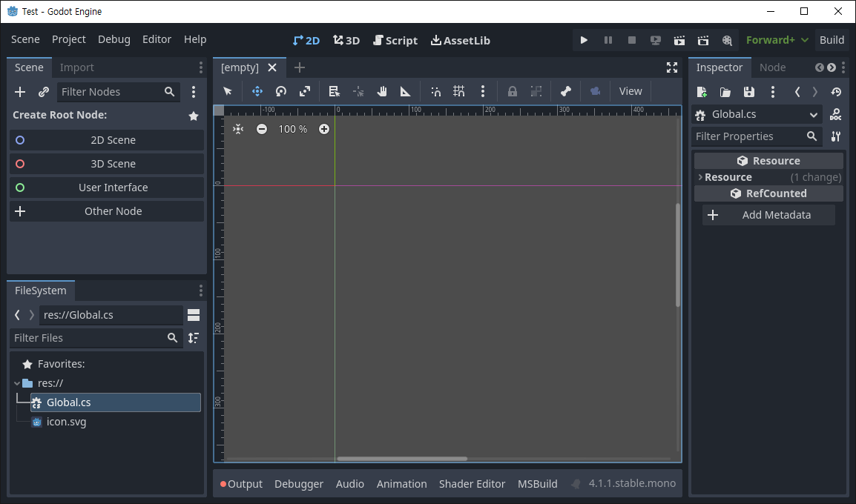This screenshot has height=504, width=856.
Task: Create a 3D Scene root node
Action: coord(107,164)
